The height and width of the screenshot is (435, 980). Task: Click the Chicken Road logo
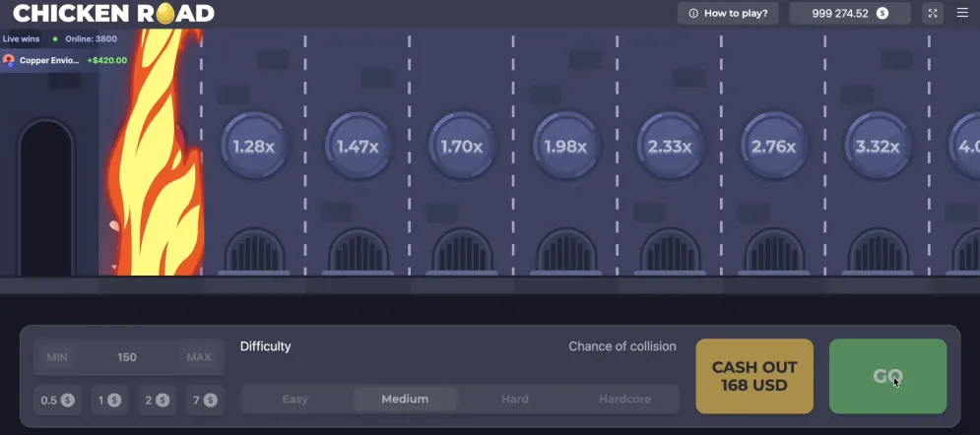[113, 13]
